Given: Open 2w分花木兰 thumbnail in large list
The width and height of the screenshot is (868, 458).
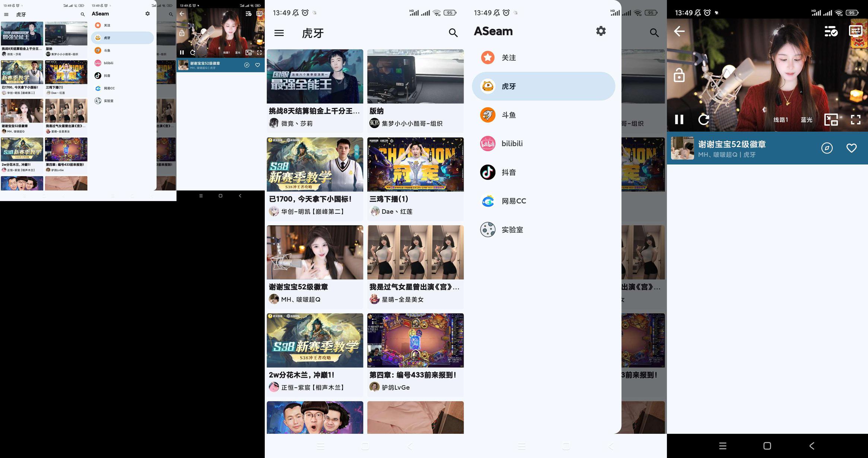Looking at the screenshot, I should (315, 340).
